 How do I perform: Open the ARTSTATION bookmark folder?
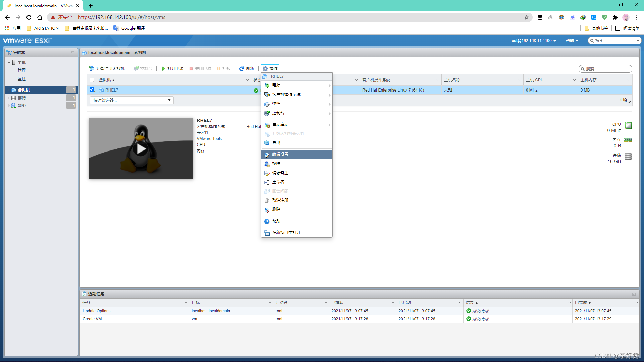[43, 28]
